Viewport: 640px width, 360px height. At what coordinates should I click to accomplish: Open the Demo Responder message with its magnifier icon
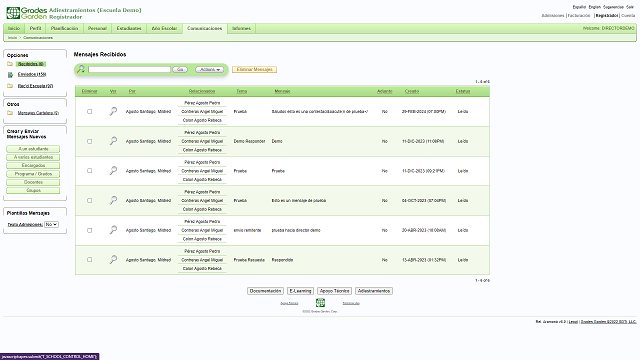coord(113,141)
